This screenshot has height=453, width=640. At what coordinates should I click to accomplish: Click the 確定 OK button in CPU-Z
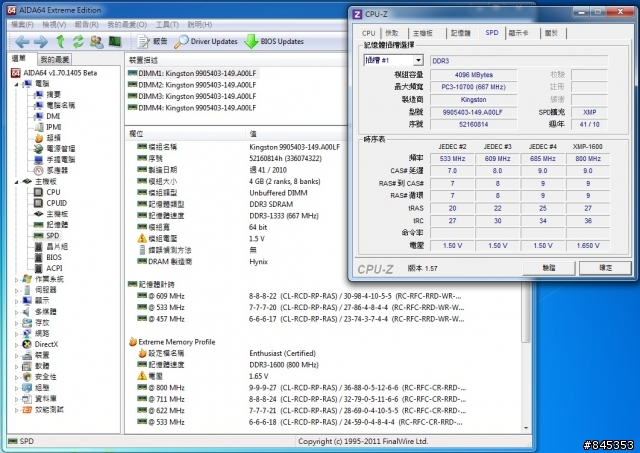pos(605,268)
